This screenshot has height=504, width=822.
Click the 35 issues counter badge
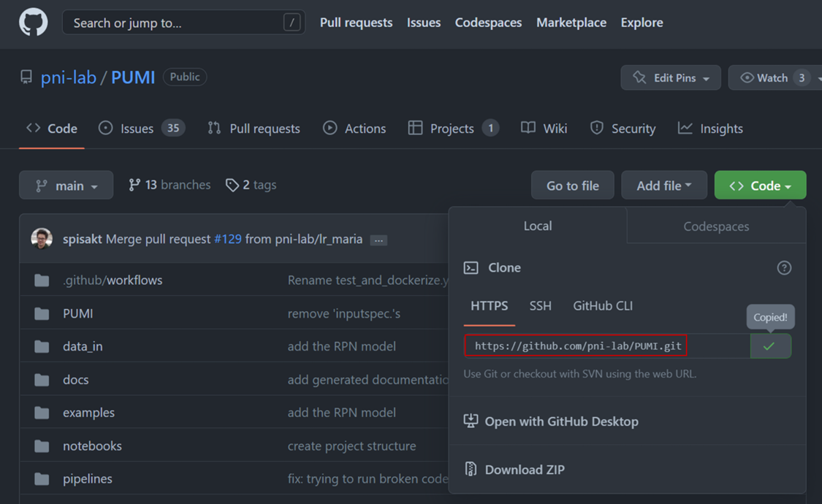coord(173,129)
